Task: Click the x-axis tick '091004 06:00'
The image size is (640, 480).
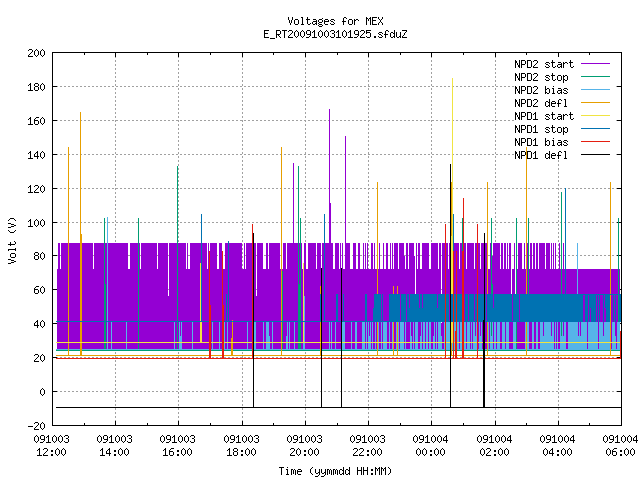Action: pos(620,446)
